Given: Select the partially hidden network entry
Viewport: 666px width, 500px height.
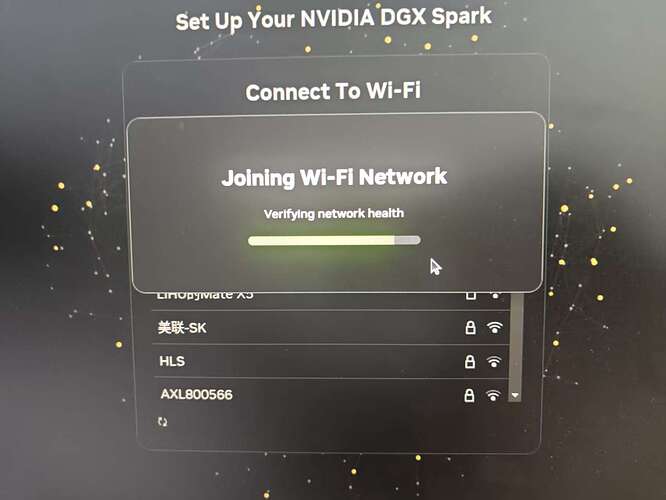Looking at the screenshot, I should (x=330, y=300).
